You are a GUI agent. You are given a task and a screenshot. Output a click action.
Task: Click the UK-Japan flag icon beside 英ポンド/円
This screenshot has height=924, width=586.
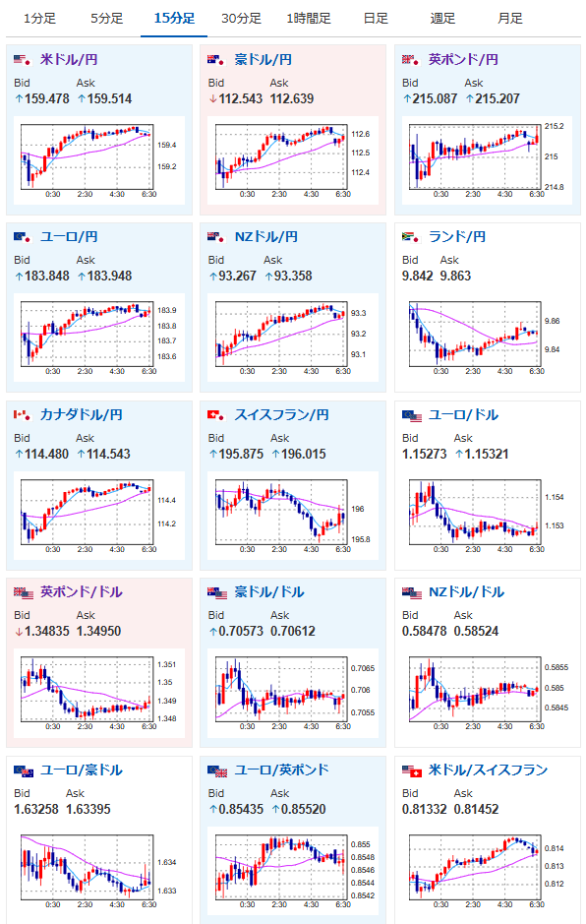[x=410, y=59]
